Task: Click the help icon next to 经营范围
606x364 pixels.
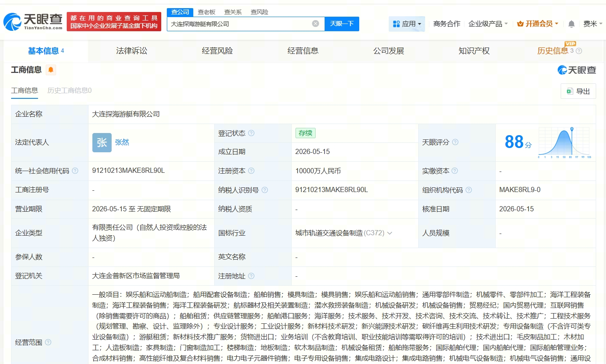Action: click(x=48, y=342)
